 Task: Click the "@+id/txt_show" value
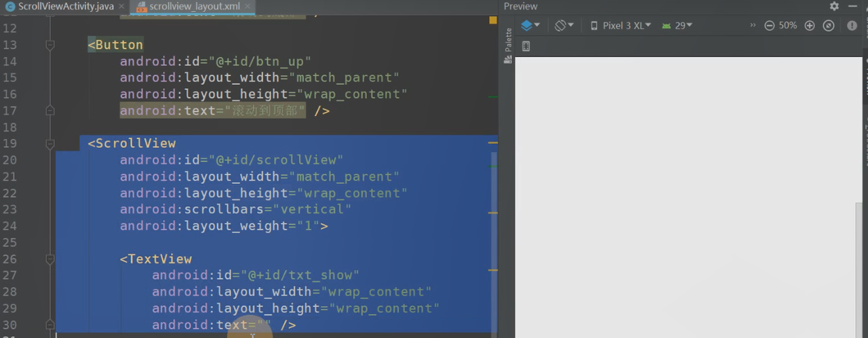click(x=300, y=276)
